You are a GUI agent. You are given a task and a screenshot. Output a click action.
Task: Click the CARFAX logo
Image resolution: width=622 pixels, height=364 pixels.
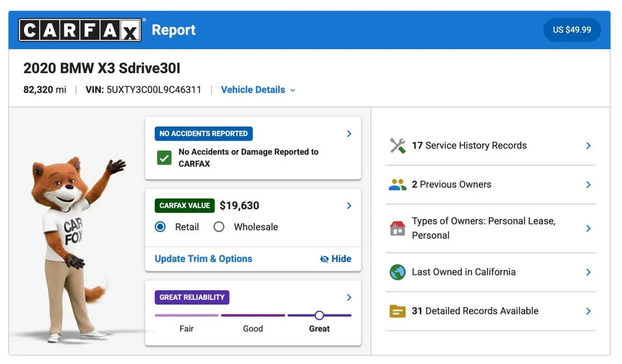pos(80,30)
